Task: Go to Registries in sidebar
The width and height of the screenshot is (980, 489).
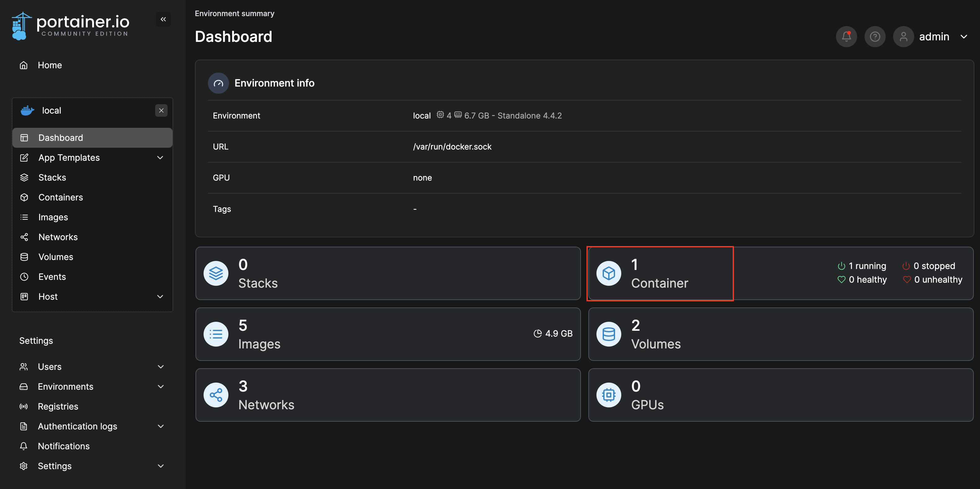Action: tap(58, 406)
